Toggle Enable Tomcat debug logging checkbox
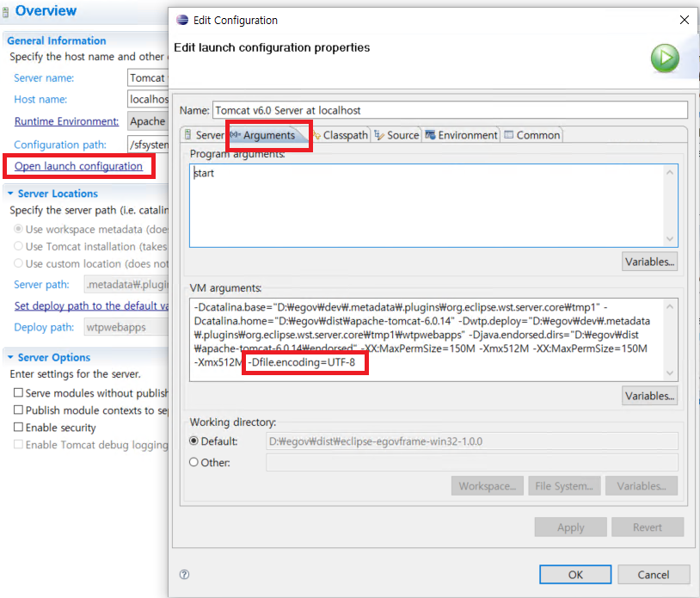Screen dimensions: 700x598 (x=18, y=444)
